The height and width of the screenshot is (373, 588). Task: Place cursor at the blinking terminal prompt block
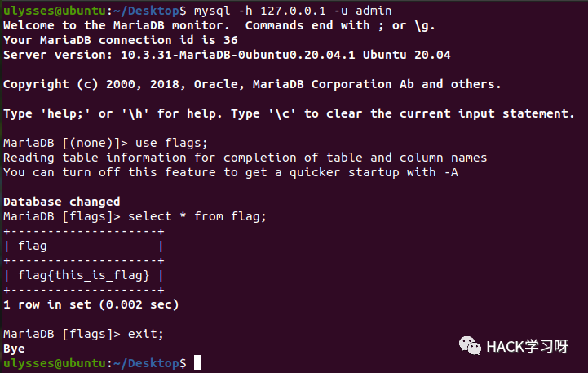197,362
